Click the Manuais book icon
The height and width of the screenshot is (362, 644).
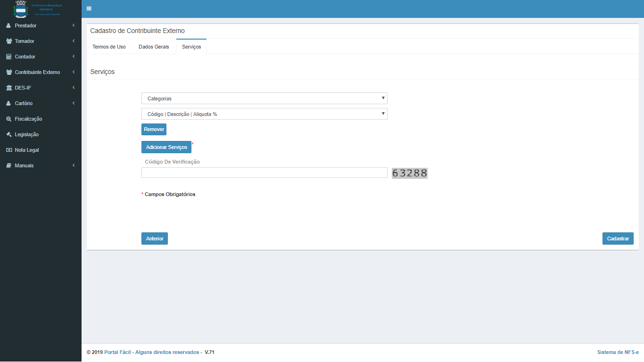[x=8, y=165]
